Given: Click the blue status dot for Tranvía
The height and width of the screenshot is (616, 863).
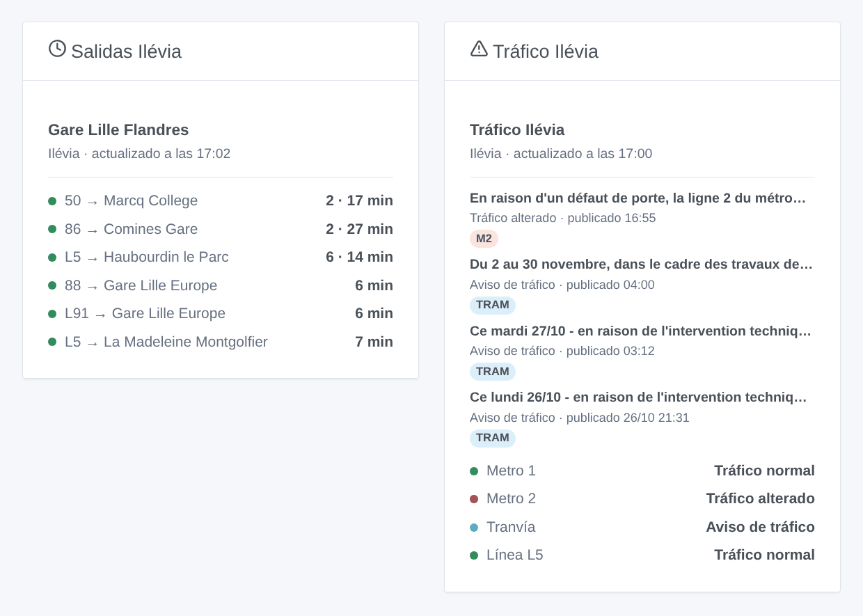Looking at the screenshot, I should [x=474, y=528].
